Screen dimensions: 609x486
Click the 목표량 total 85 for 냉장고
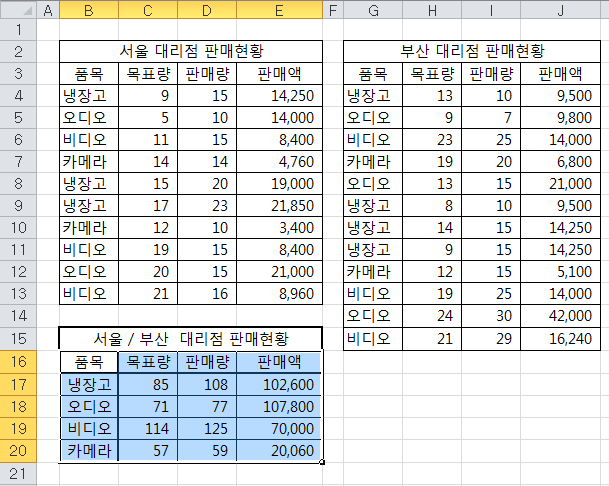pyautogui.click(x=148, y=385)
